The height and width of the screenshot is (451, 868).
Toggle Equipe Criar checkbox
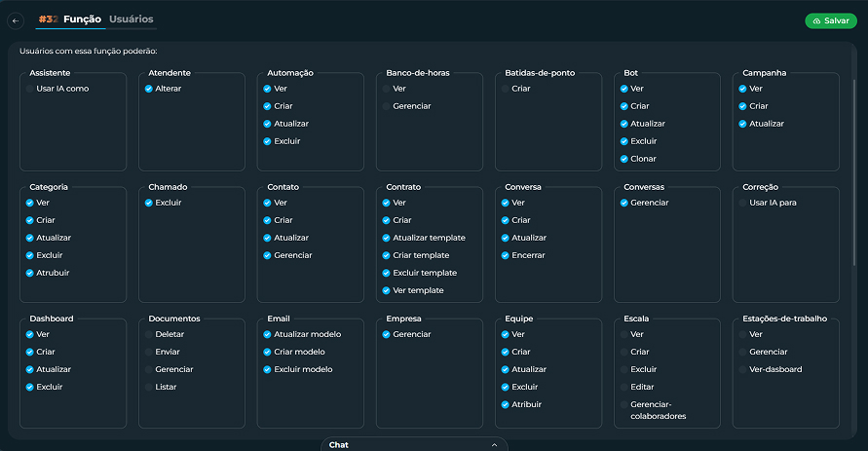pyautogui.click(x=505, y=352)
